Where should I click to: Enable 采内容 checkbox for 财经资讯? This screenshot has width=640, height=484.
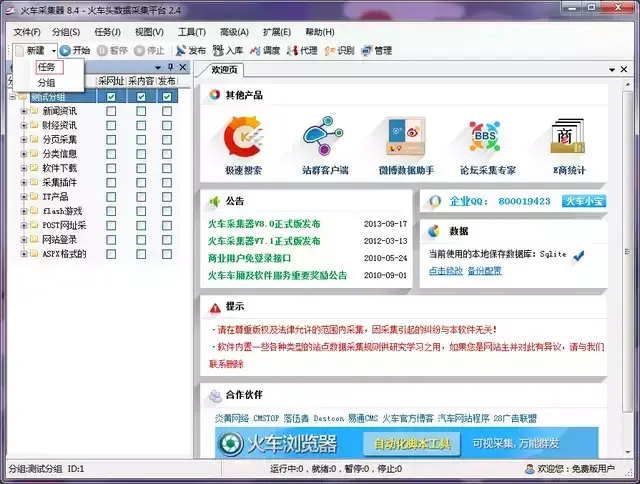point(141,125)
